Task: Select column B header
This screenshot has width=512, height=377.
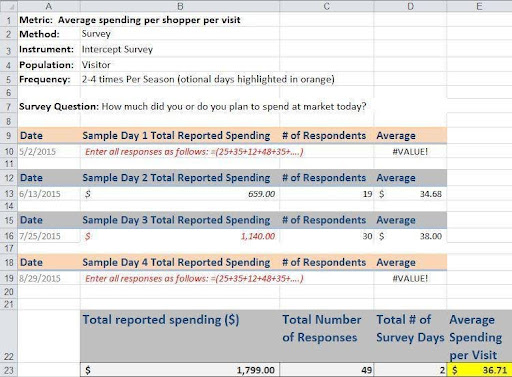Action: pyautogui.click(x=180, y=6)
